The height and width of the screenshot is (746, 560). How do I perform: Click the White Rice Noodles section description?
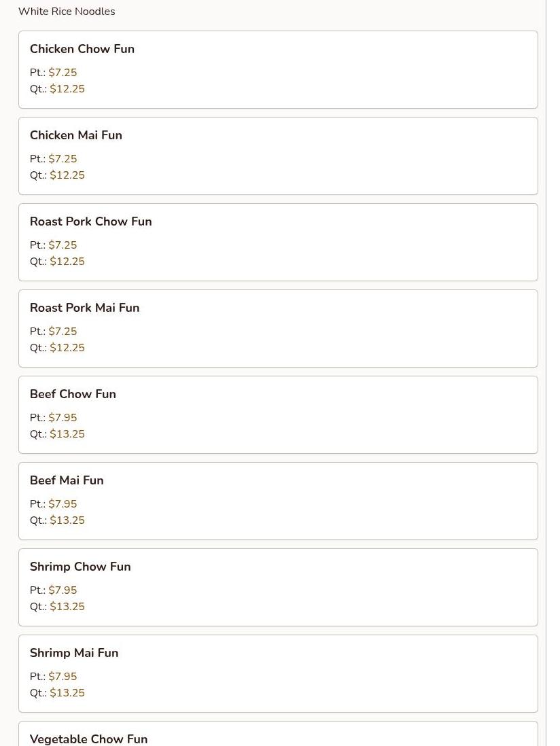coord(67,12)
